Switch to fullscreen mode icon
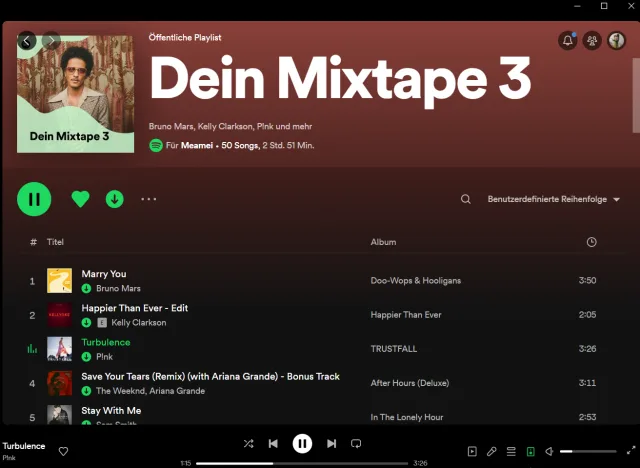 pos(629,452)
